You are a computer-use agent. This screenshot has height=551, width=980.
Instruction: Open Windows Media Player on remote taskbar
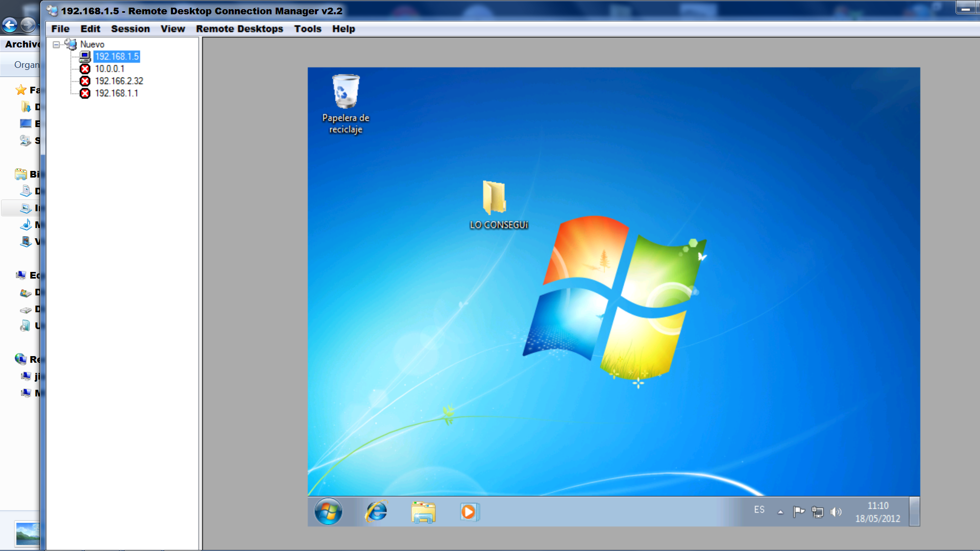469,512
